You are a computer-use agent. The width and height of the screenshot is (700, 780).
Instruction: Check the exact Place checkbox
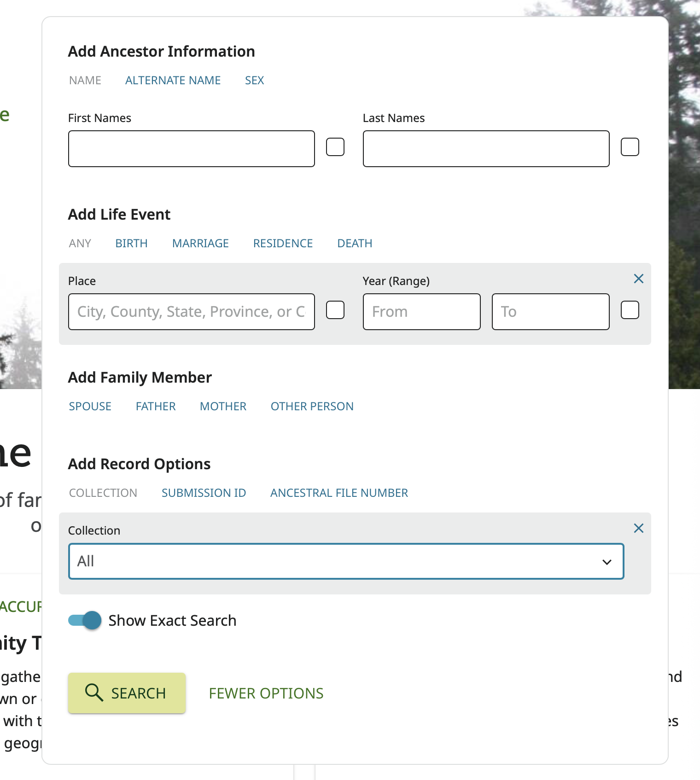click(x=335, y=310)
